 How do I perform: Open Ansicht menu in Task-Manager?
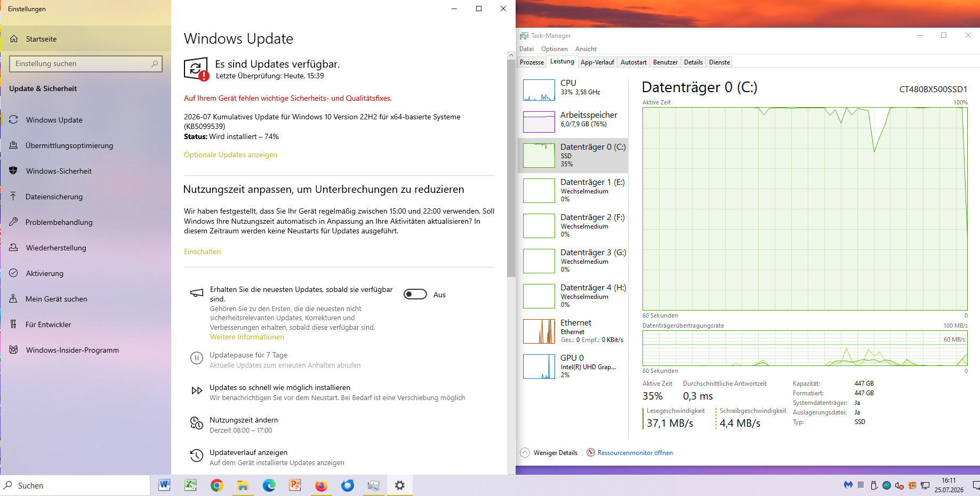pyautogui.click(x=586, y=49)
